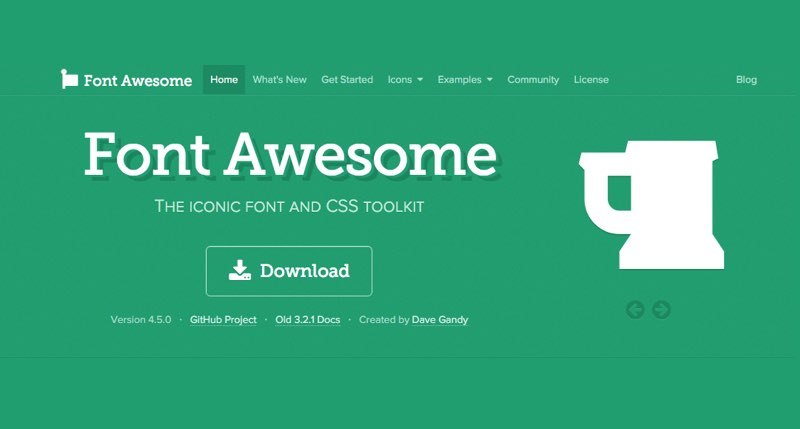Select the Home nav tab
The width and height of the screenshot is (800, 429).
click(x=224, y=80)
